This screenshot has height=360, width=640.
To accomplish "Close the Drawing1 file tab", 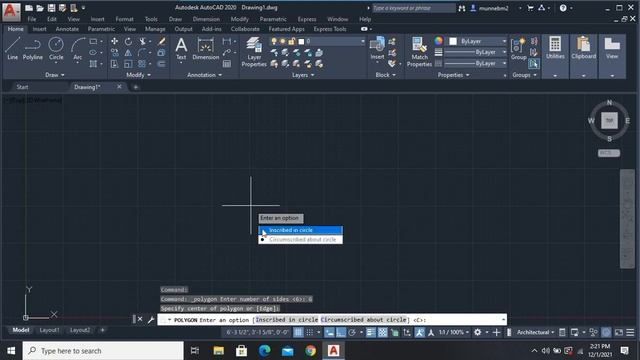I will point(119,87).
